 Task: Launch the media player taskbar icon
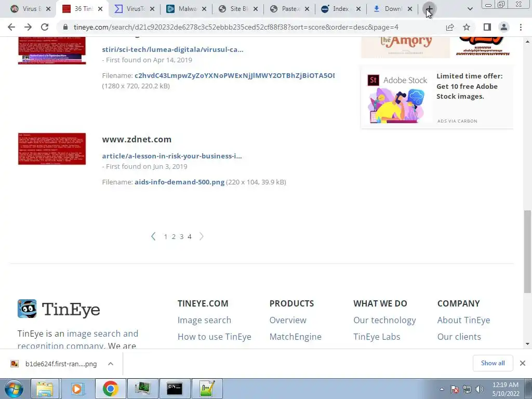(77, 389)
